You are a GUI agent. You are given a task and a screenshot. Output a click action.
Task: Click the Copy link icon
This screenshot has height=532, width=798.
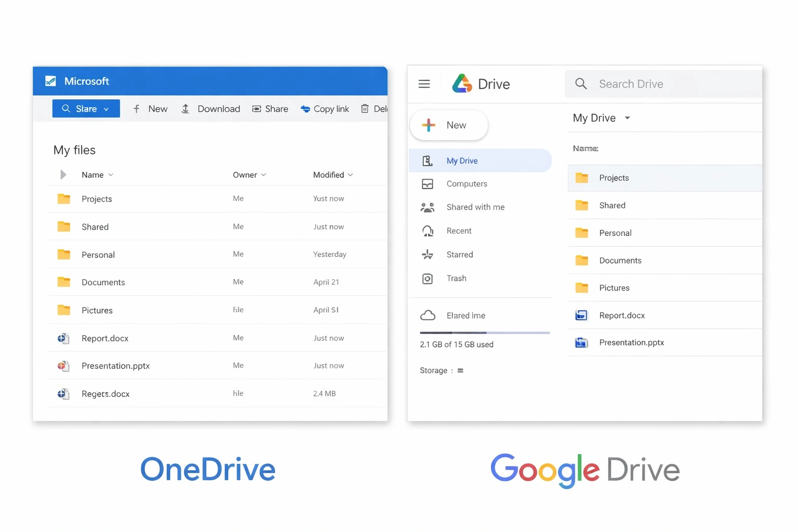coord(305,109)
